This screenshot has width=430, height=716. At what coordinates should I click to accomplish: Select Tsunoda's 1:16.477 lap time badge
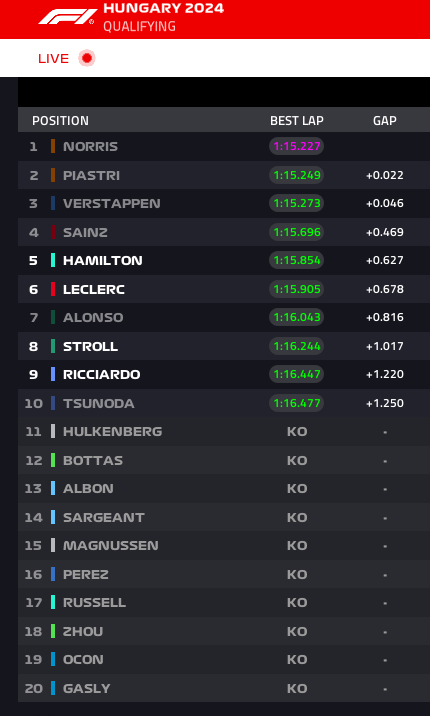(297, 403)
